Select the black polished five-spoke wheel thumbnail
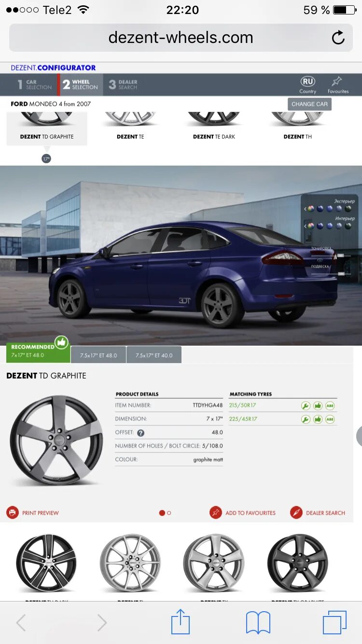This screenshot has width=362, height=644. 46,563
